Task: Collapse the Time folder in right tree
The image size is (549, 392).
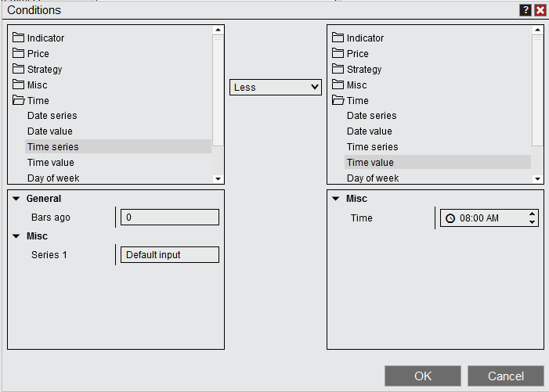Action: 350,101
